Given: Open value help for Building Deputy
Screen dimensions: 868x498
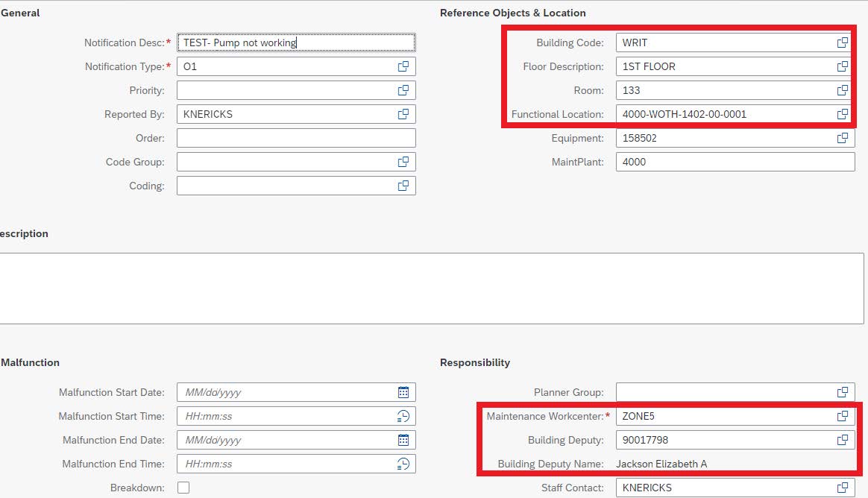Looking at the screenshot, I should pyautogui.click(x=843, y=440).
